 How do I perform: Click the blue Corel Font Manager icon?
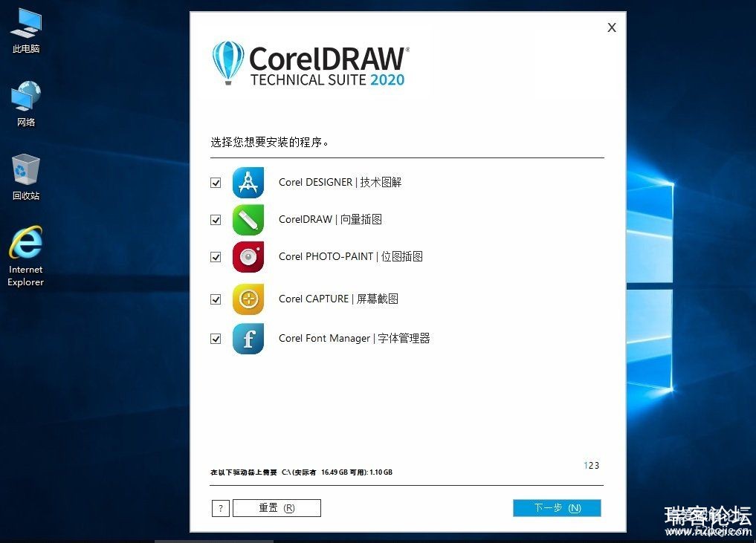248,339
